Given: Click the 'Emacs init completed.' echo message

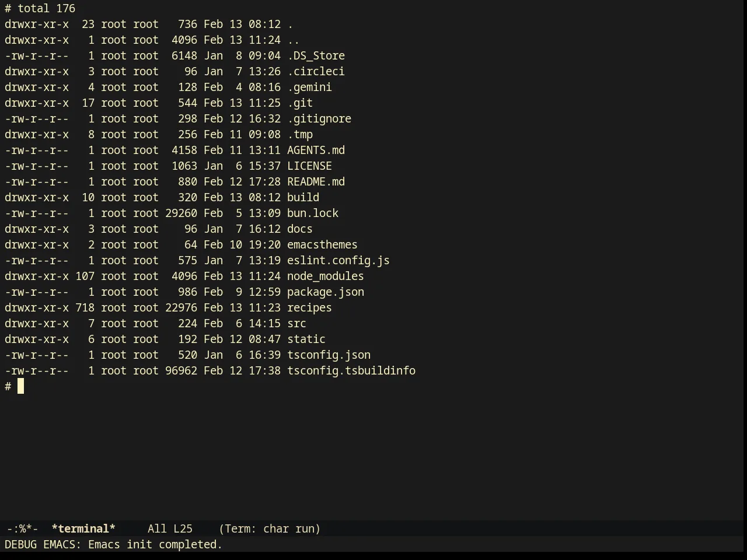Looking at the screenshot, I should (155, 544).
